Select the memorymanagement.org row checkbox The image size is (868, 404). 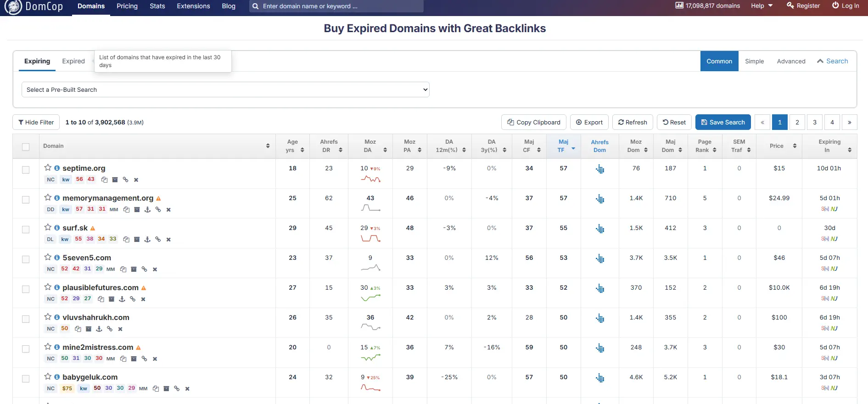pyautogui.click(x=26, y=200)
